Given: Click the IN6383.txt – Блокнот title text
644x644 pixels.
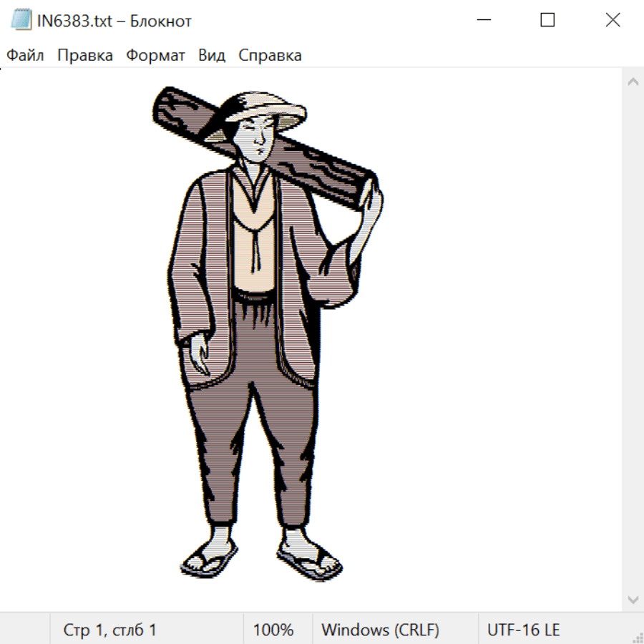Looking at the screenshot, I should [x=114, y=21].
